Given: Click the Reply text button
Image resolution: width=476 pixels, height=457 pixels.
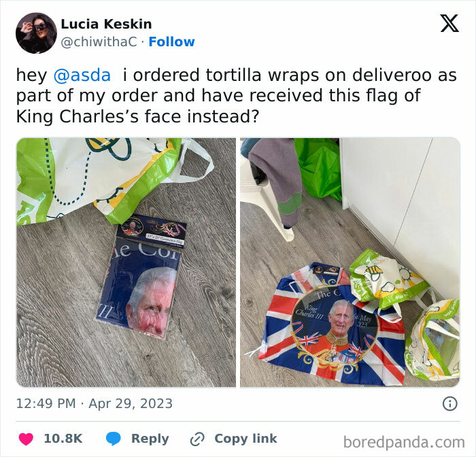Looking at the screenshot, I should coord(150,439).
